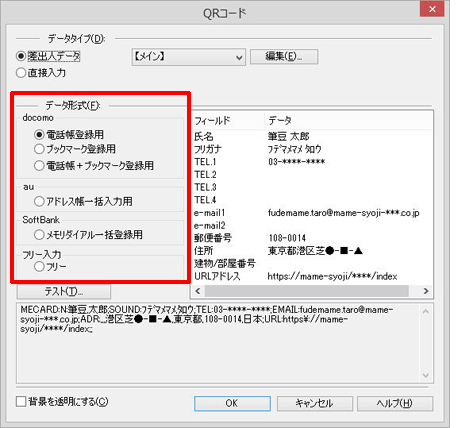
Task: Click the 03-****-**** phone value
Action: [297, 162]
